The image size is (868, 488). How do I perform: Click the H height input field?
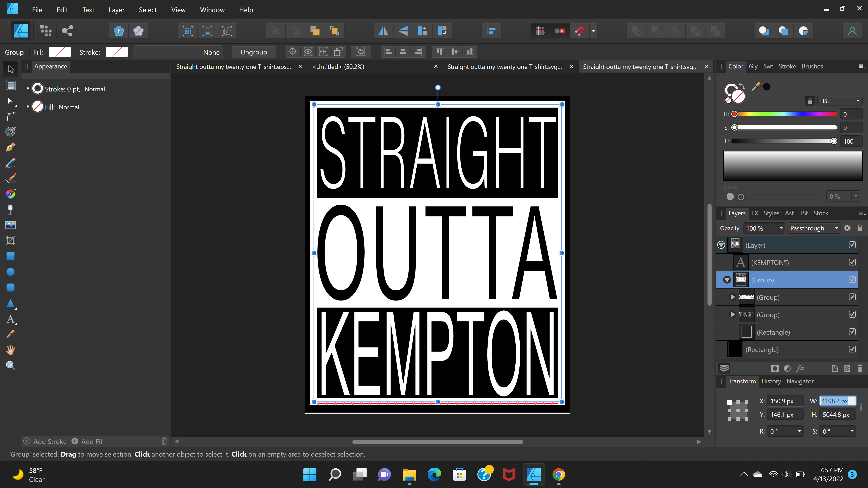(837, 415)
